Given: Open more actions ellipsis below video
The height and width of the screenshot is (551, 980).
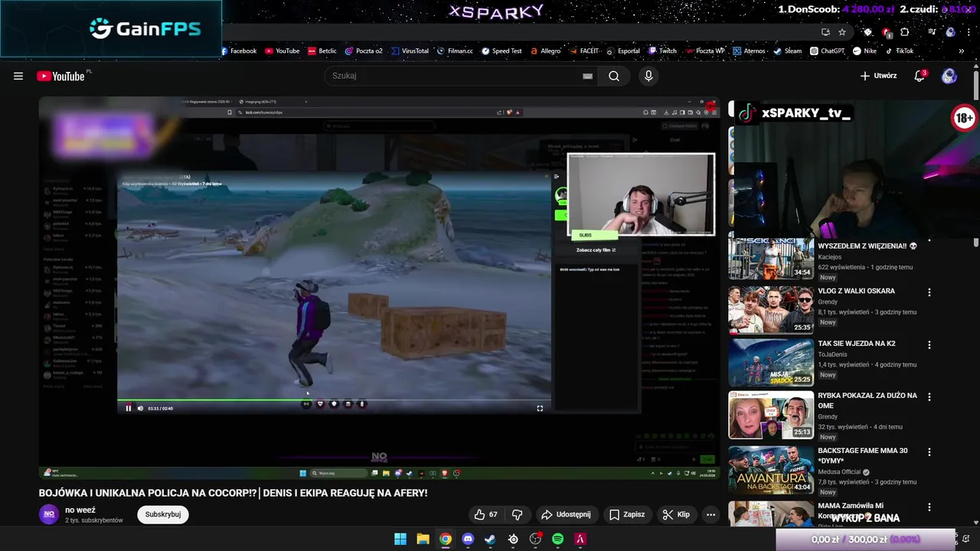Looking at the screenshot, I should pyautogui.click(x=710, y=514).
